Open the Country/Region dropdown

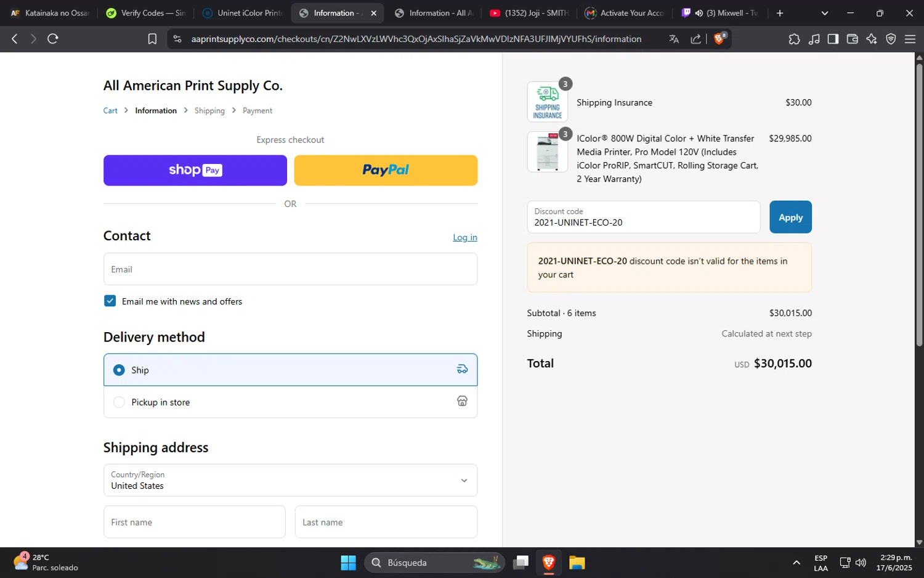290,480
